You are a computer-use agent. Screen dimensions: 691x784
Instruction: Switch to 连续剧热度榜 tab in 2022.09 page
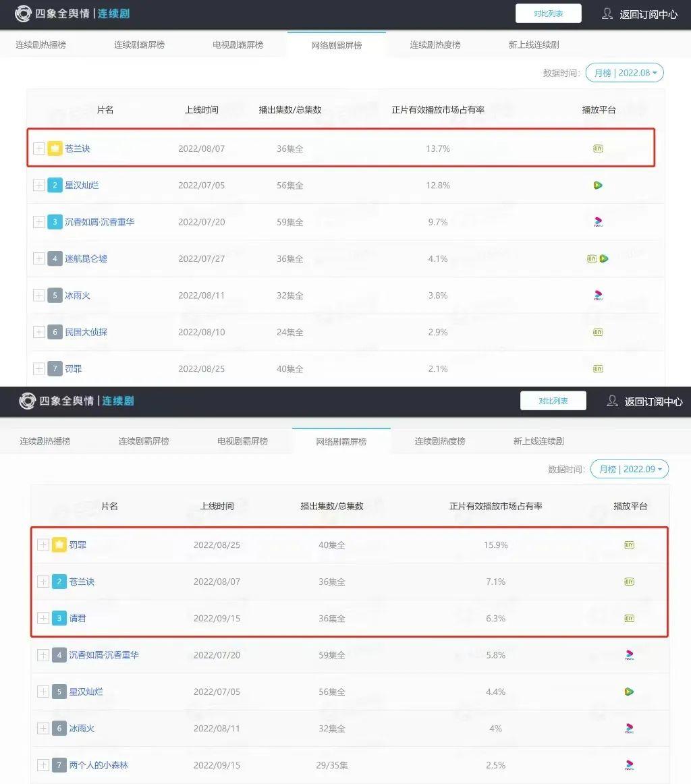(440, 441)
